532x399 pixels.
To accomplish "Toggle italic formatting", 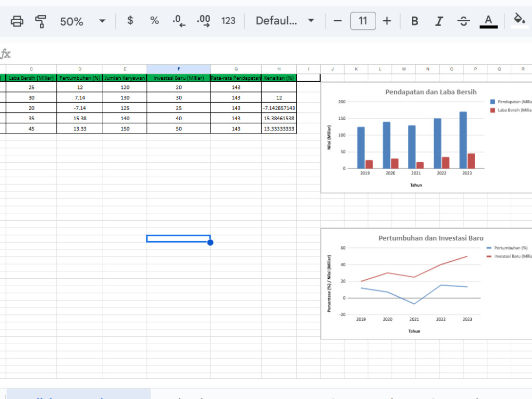I will pyautogui.click(x=439, y=21).
